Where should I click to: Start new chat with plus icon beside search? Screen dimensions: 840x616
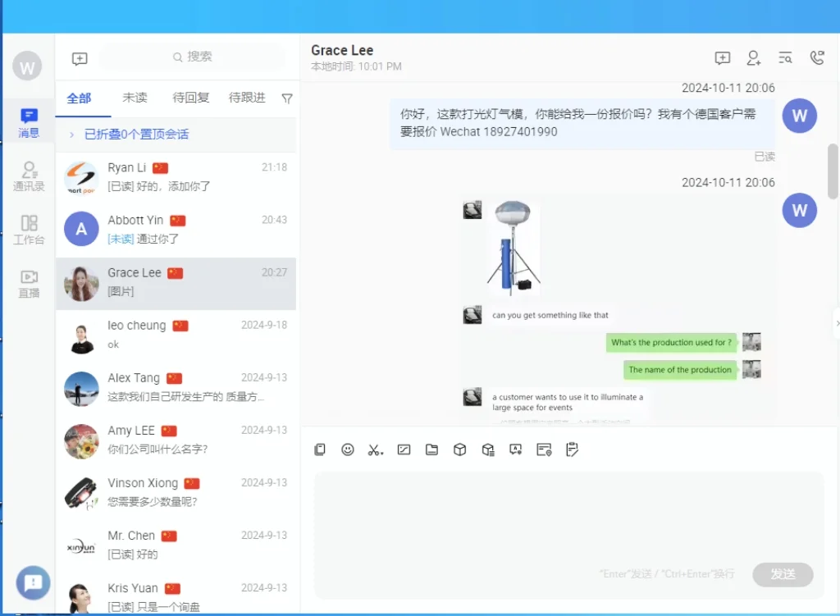click(x=80, y=58)
